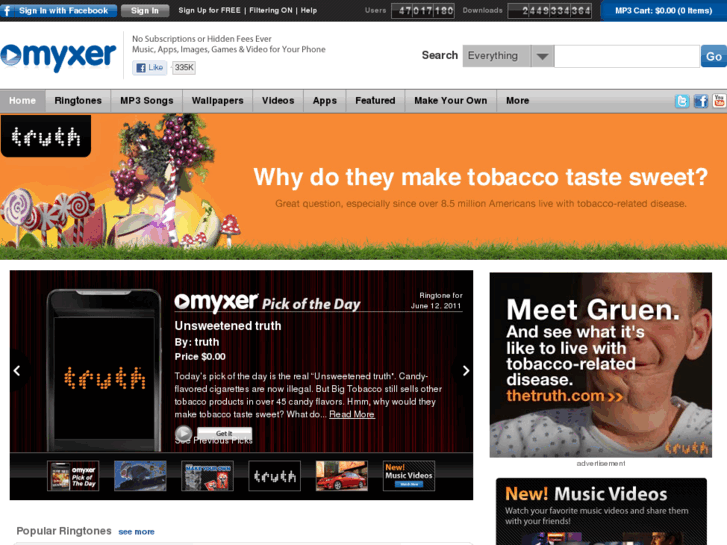Screen dimensions: 727x545
Task: Select the Make Your Own carousel thumbnail
Action: pyautogui.click(x=207, y=476)
